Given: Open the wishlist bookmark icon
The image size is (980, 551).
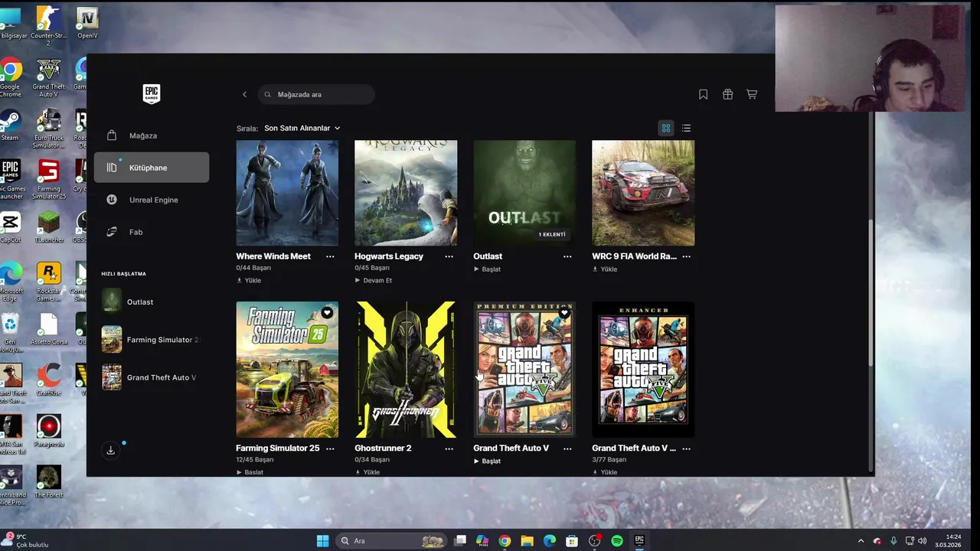Looking at the screenshot, I should click(703, 94).
